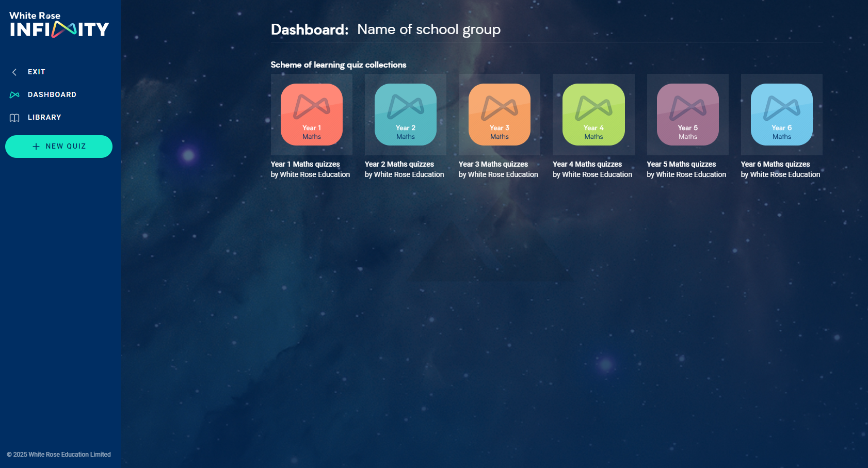The width and height of the screenshot is (868, 468).
Task: Click the Dashboard infinity icon in sidebar
Action: [x=14, y=95]
